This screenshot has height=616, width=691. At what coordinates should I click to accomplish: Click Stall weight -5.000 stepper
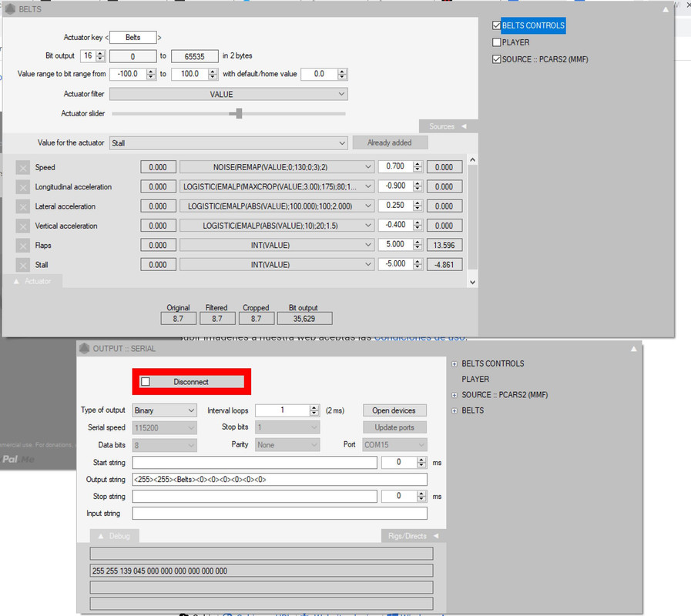point(418,264)
